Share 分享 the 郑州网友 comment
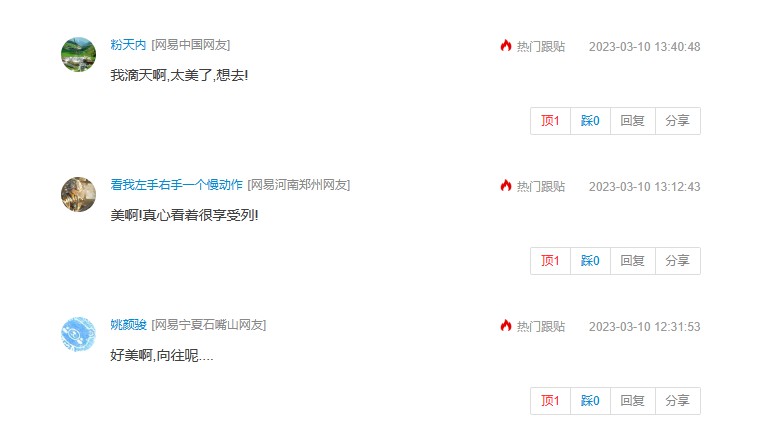Screen dimensions: 777x432 click(x=678, y=261)
